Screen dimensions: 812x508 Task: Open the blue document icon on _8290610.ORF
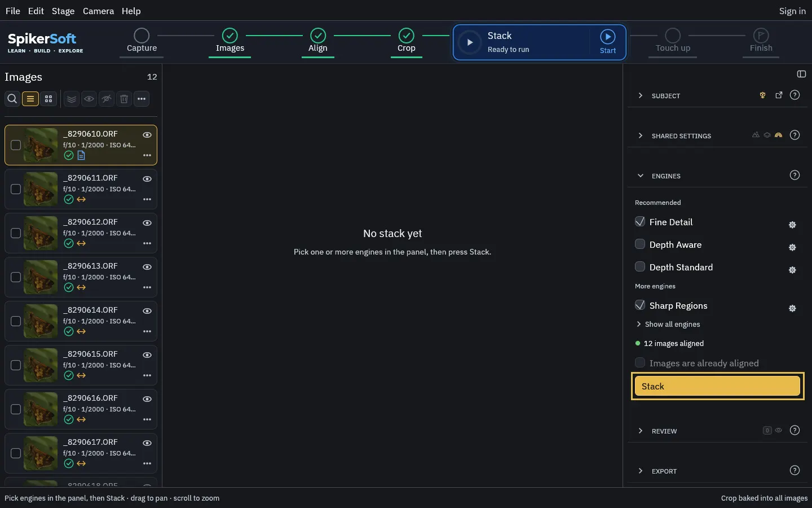coord(81,155)
